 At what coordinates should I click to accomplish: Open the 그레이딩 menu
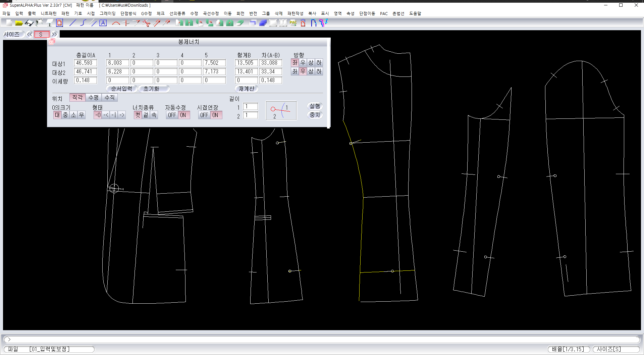pyautogui.click(x=107, y=13)
